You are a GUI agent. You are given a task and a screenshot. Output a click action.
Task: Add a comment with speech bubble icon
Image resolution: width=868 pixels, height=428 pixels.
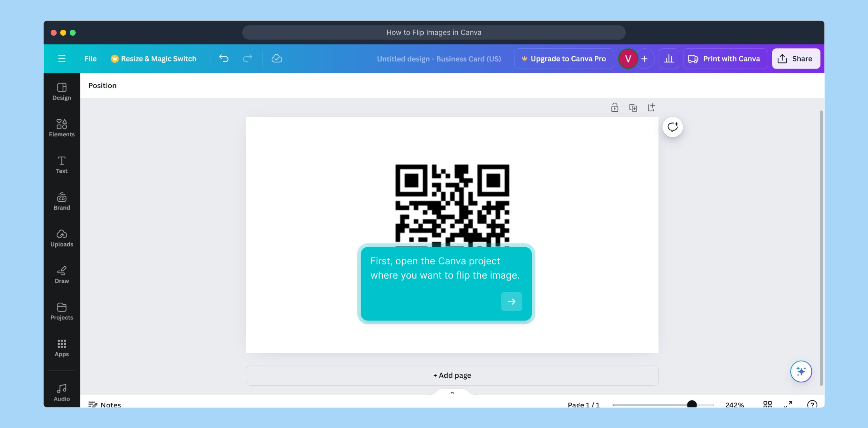click(x=672, y=127)
